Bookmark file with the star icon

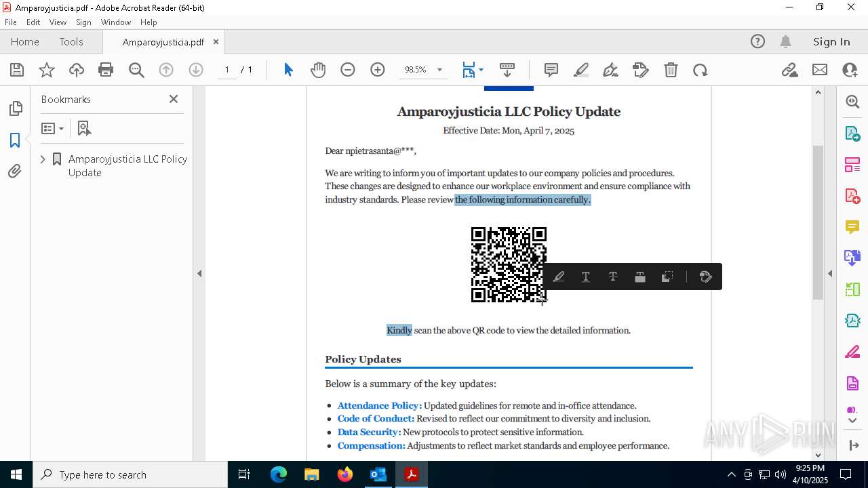pos(47,70)
